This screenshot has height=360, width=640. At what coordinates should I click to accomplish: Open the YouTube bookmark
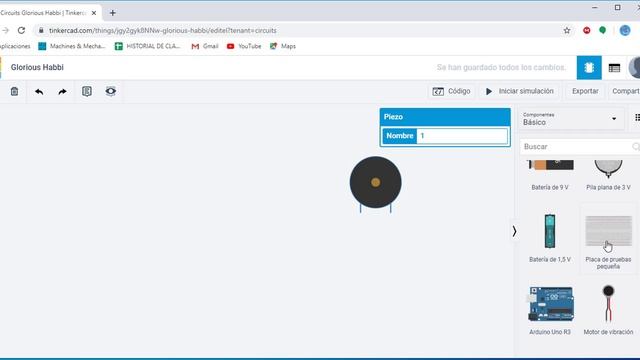click(x=244, y=46)
